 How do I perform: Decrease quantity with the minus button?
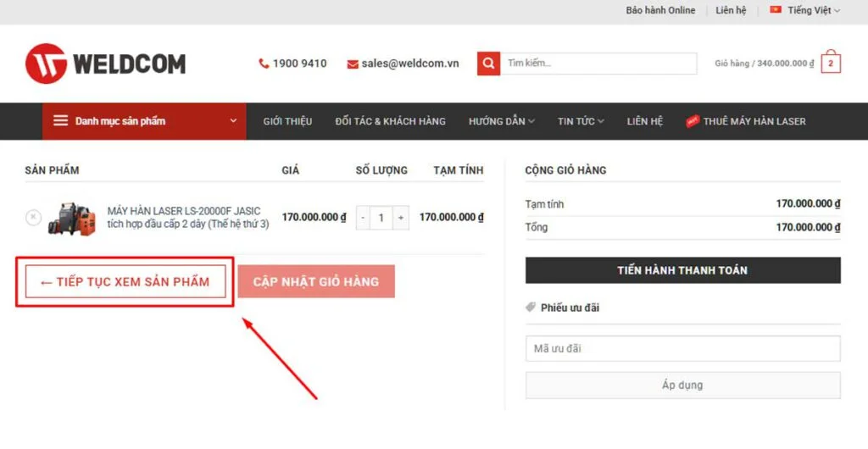[x=363, y=218]
